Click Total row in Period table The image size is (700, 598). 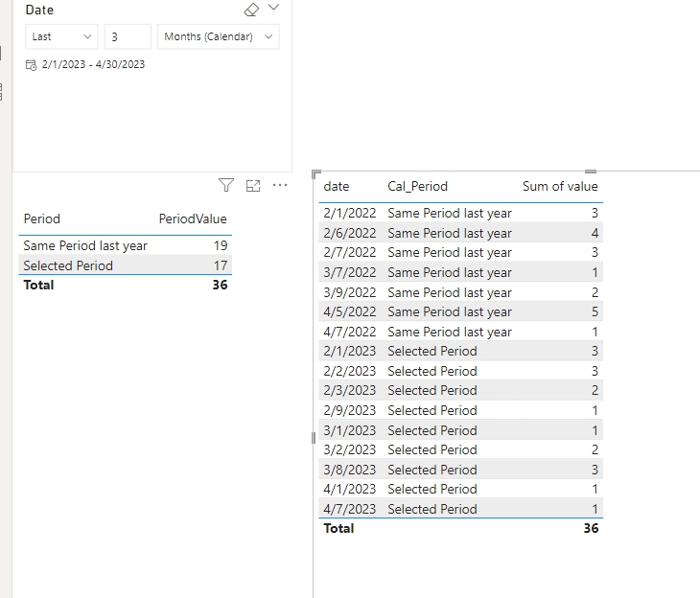click(126, 285)
